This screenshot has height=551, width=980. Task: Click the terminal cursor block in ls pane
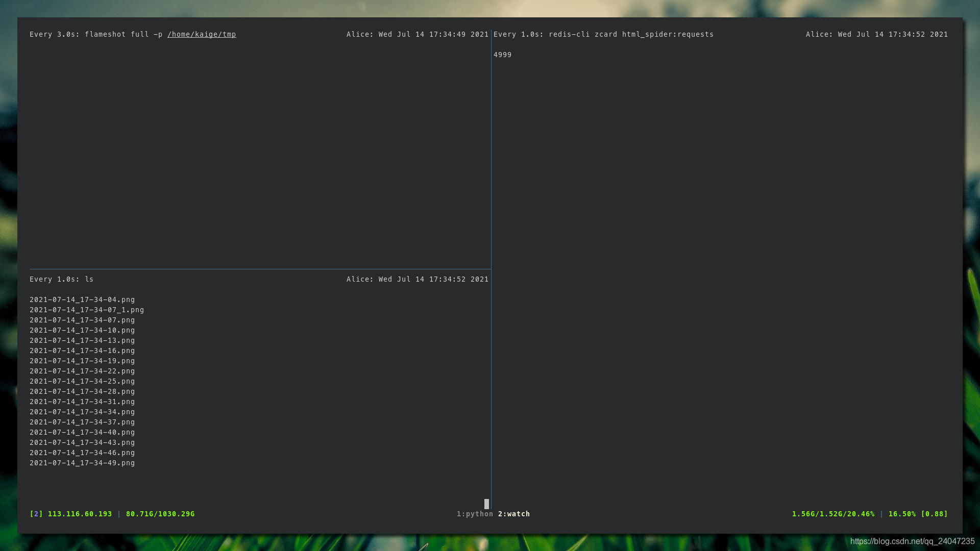pyautogui.click(x=486, y=504)
